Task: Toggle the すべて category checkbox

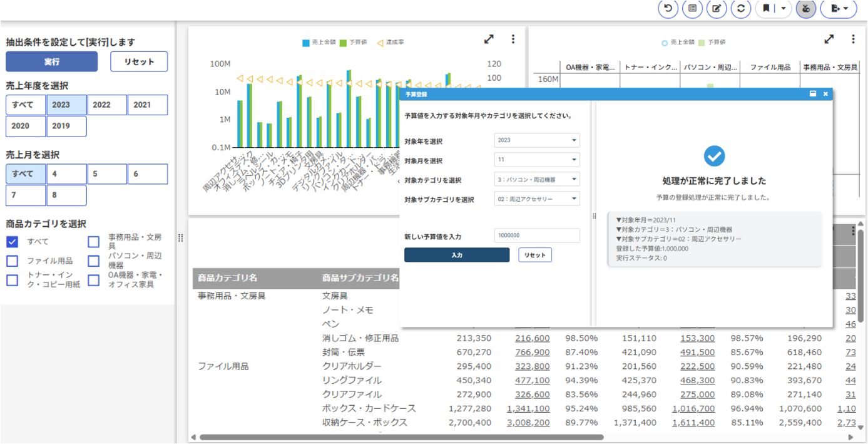Action: click(x=13, y=242)
